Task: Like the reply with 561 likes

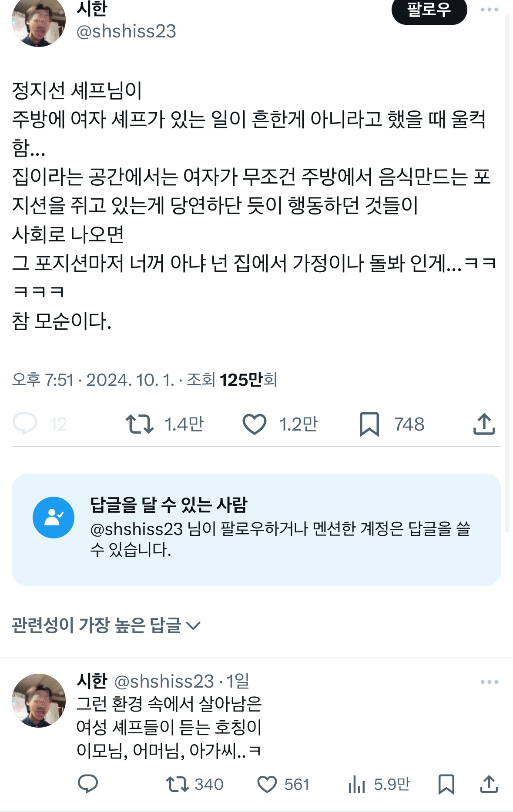Action: click(x=267, y=784)
